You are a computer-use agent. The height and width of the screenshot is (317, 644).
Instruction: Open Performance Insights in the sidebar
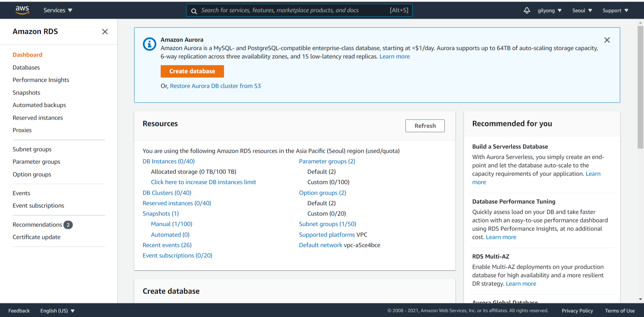point(41,80)
